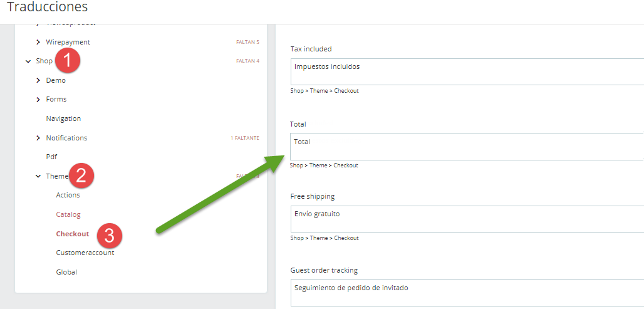Collapse the Theme tree node chevron
The width and height of the screenshot is (644, 309).
pyautogui.click(x=38, y=176)
